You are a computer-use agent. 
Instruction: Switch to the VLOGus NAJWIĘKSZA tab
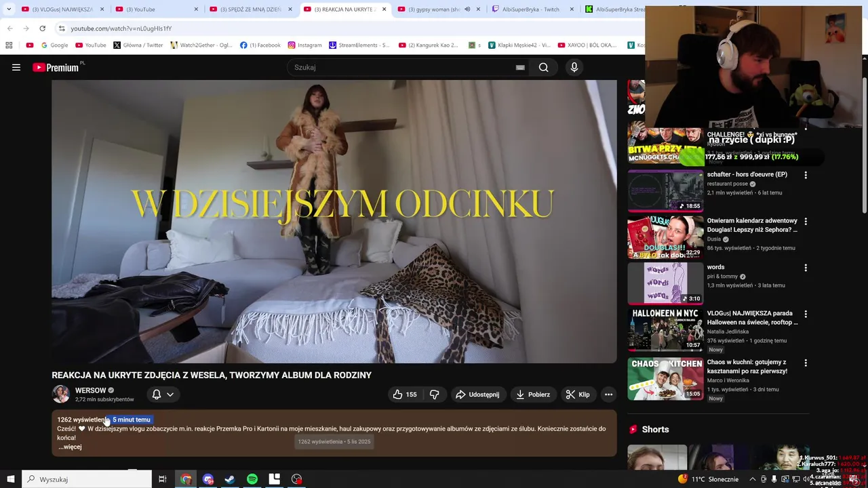[x=62, y=9]
